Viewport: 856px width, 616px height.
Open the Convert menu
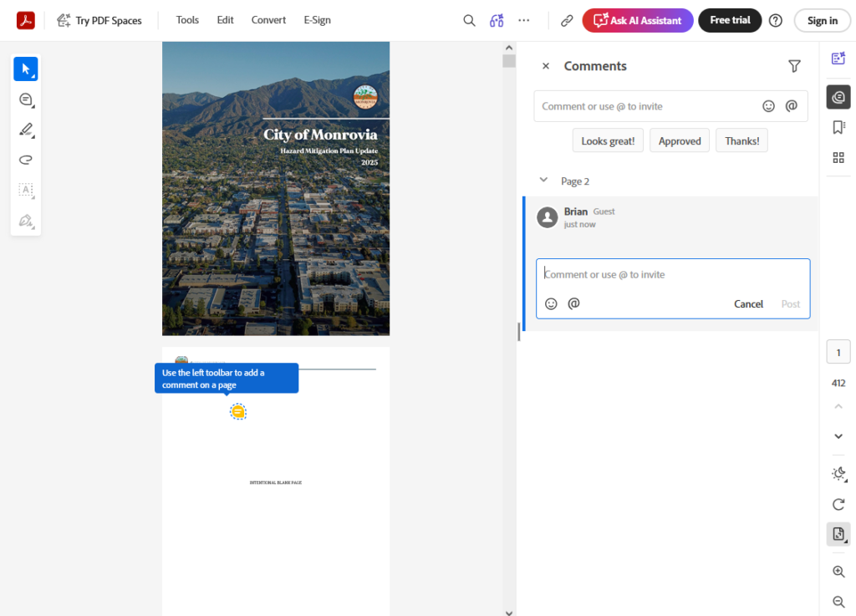[x=268, y=20]
